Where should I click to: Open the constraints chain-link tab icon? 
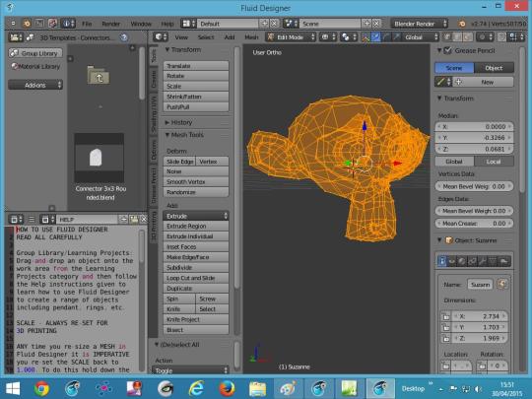click(472, 261)
